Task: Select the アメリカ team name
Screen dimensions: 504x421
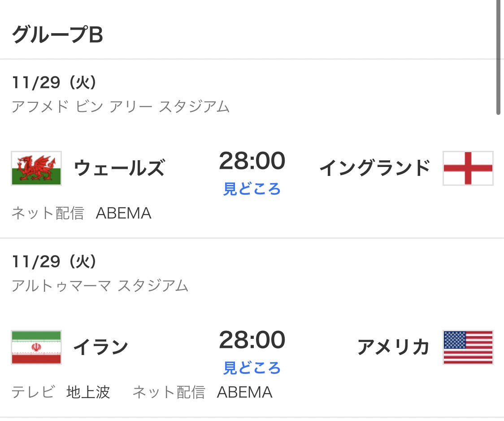Action: pos(393,347)
